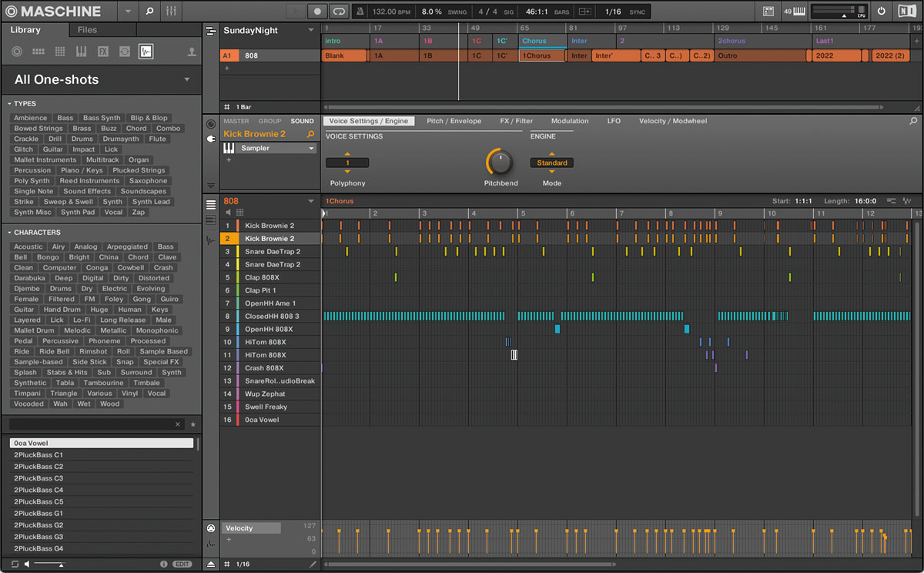This screenshot has height=573, width=924.
Task: Open the FX / Filter page
Action: point(516,121)
